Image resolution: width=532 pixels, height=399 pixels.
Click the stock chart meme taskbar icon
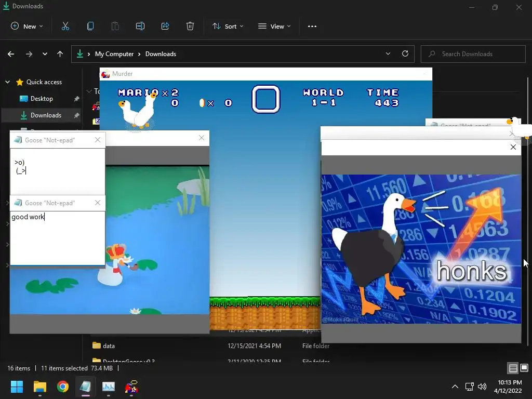tap(109, 387)
